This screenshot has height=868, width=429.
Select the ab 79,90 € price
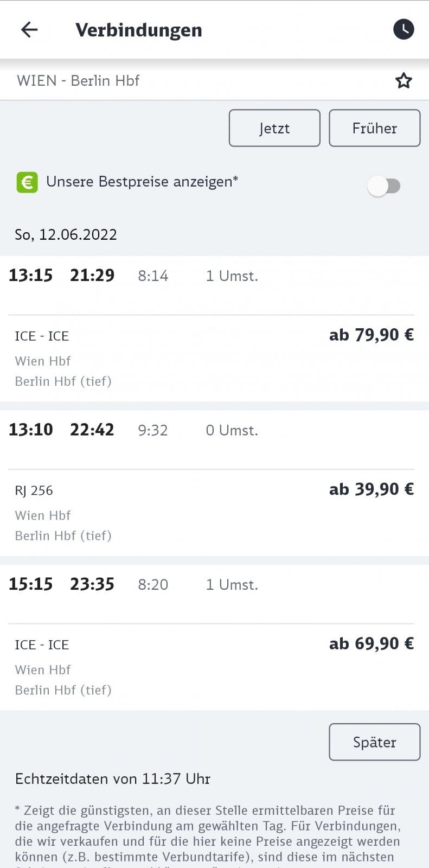click(372, 335)
